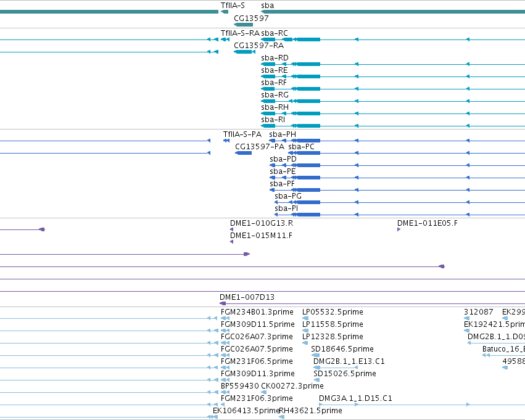Click the LP11558.5prime EST label
Viewport: 525px width, 420px height.
(333, 324)
